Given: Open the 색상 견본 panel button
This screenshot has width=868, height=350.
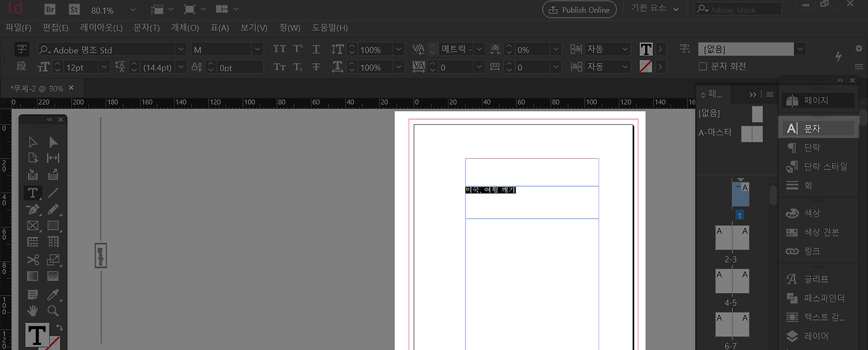Looking at the screenshot, I should click(819, 232).
